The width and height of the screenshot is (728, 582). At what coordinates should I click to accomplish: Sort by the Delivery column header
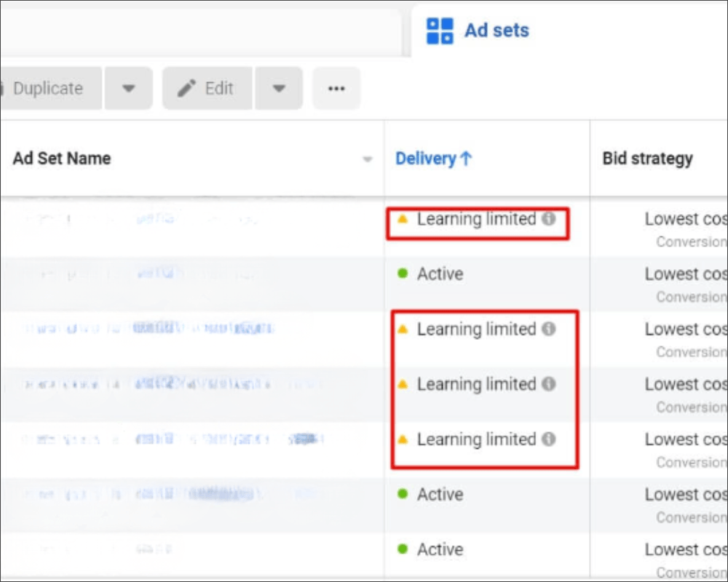point(434,159)
